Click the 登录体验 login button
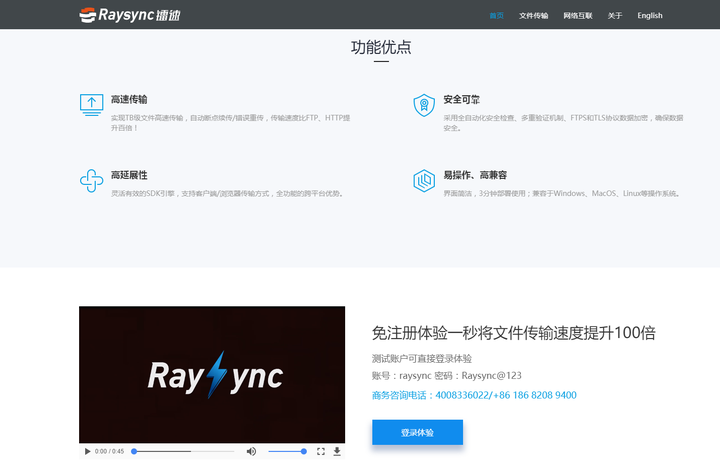 [x=417, y=432]
